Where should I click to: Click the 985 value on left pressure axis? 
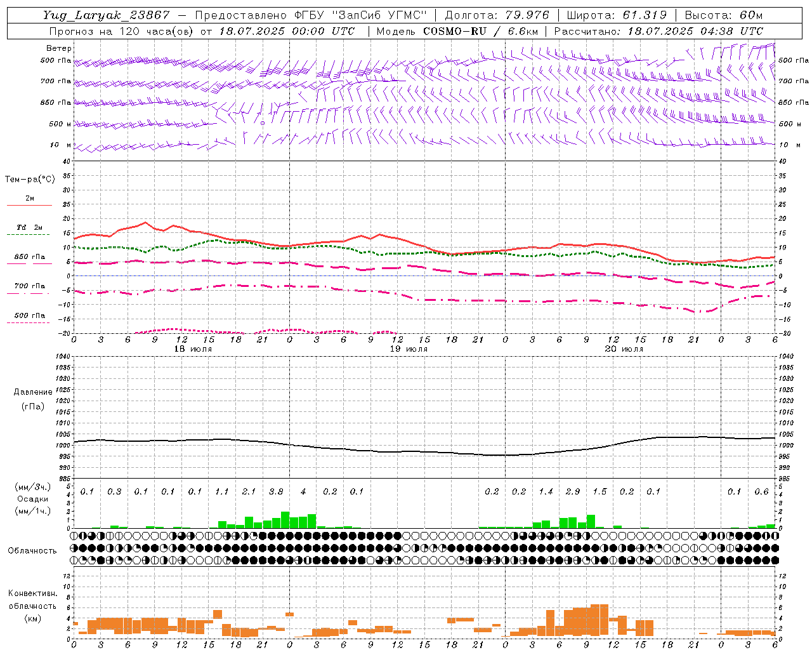64,478
